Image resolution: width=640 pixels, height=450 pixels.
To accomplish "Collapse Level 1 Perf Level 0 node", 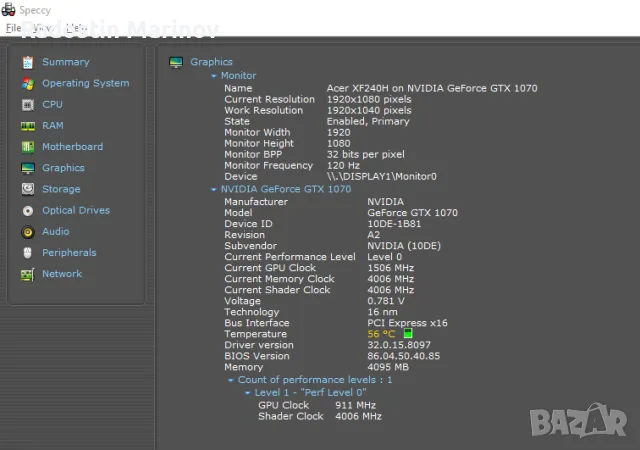I will click(x=247, y=393).
